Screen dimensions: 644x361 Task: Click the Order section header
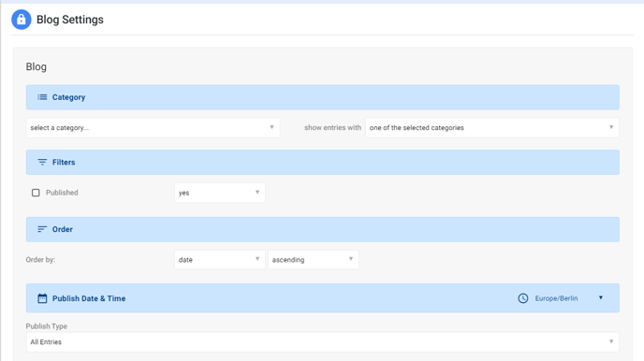(x=322, y=229)
